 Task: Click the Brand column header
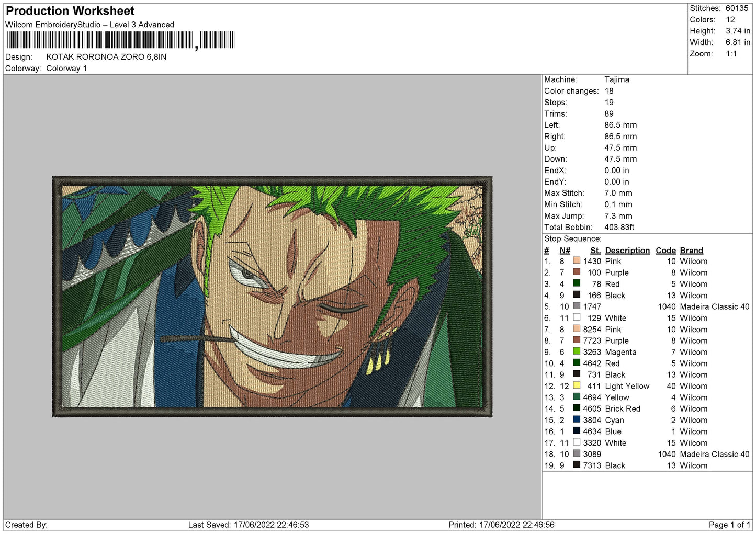point(691,251)
